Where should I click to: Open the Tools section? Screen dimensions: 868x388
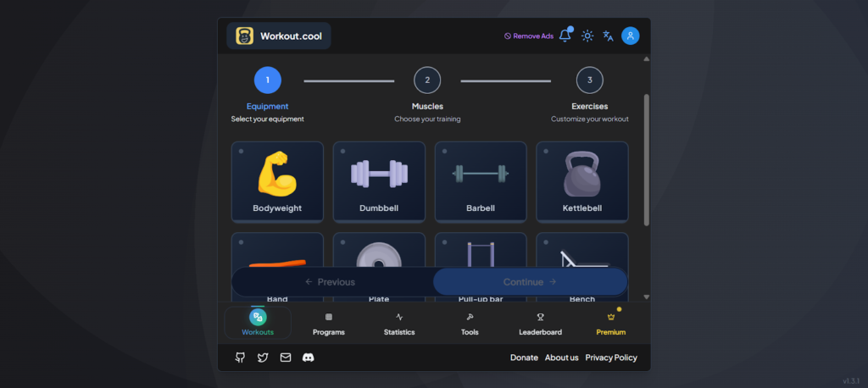tap(470, 323)
